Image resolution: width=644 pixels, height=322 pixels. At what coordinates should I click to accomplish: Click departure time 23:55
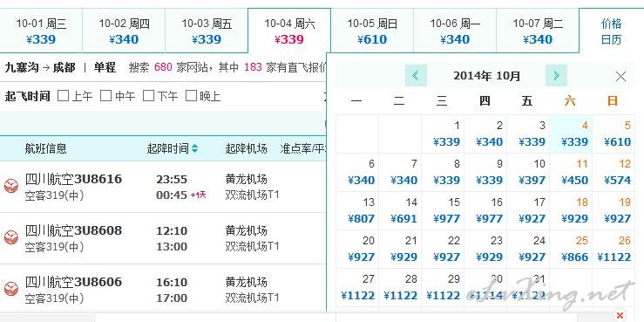pyautogui.click(x=172, y=180)
